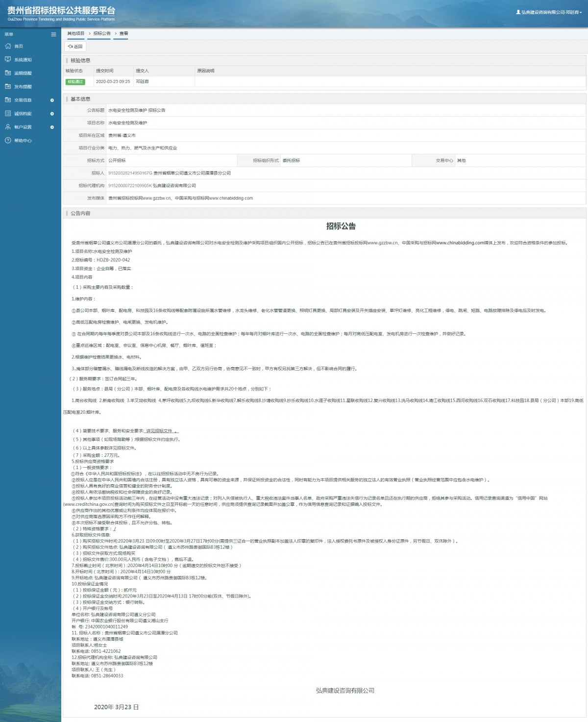Image resolution: width=588 pixels, height=722 pixels.
Task: Open the user account dropdown 弘典建设咨询有限公司-邓廷睿
Action: pos(549,12)
